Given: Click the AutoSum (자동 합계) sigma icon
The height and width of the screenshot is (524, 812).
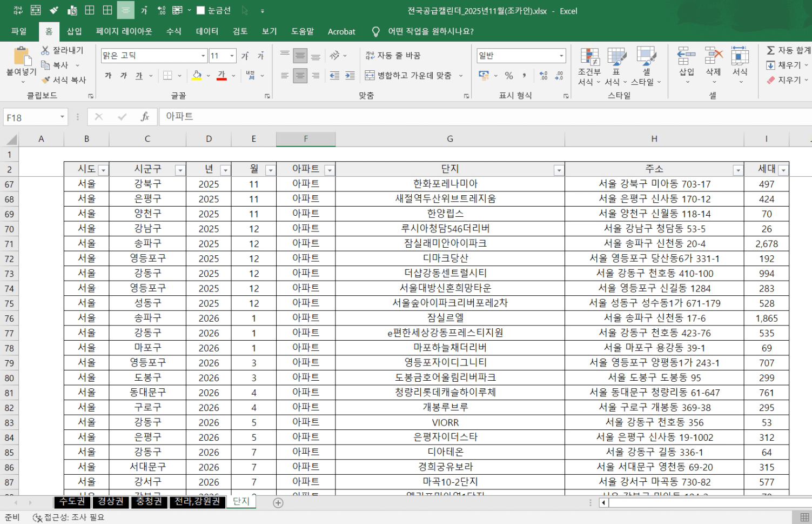Looking at the screenshot, I should coord(771,50).
